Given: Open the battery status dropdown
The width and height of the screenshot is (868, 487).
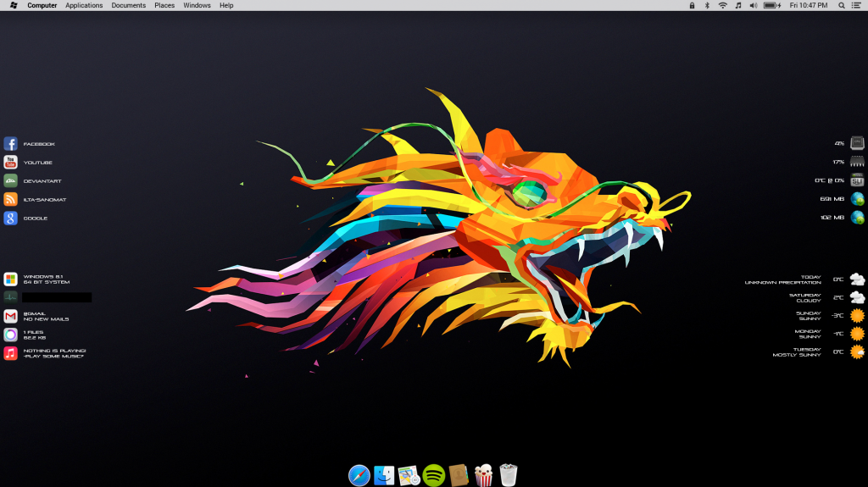Looking at the screenshot, I should [771, 5].
